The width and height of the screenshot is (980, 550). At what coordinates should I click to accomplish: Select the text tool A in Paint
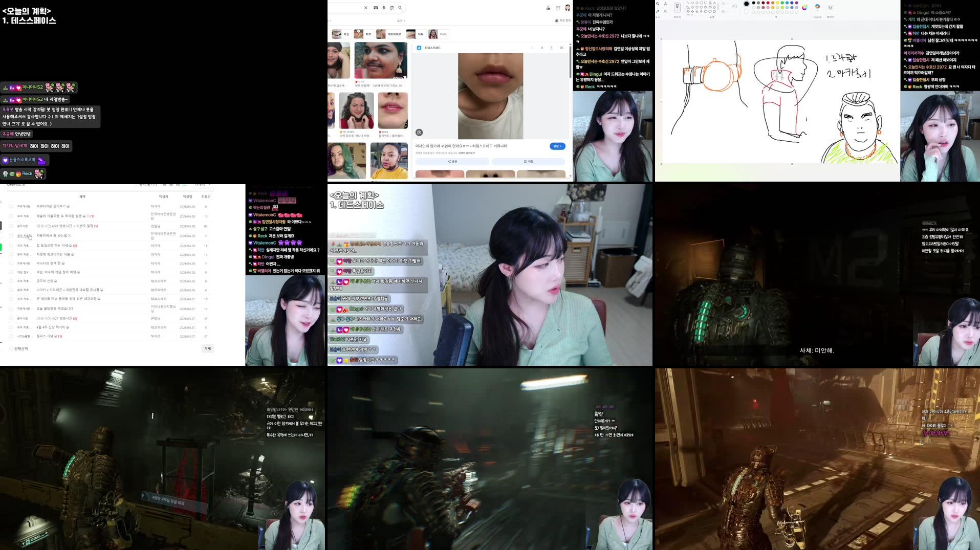[665, 4]
